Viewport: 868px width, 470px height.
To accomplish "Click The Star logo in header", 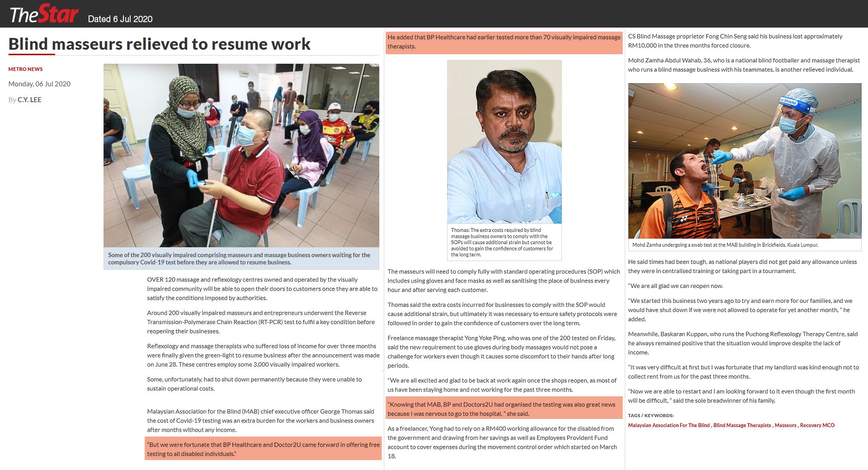I will [x=44, y=14].
